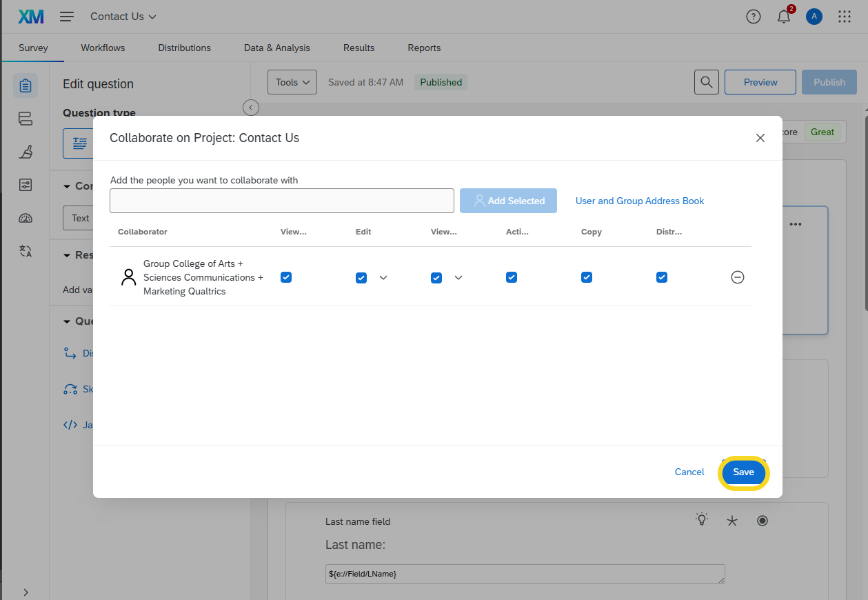The height and width of the screenshot is (600, 868).
Task: Open Survey flow icon in sidebar
Action: pyautogui.click(x=26, y=119)
